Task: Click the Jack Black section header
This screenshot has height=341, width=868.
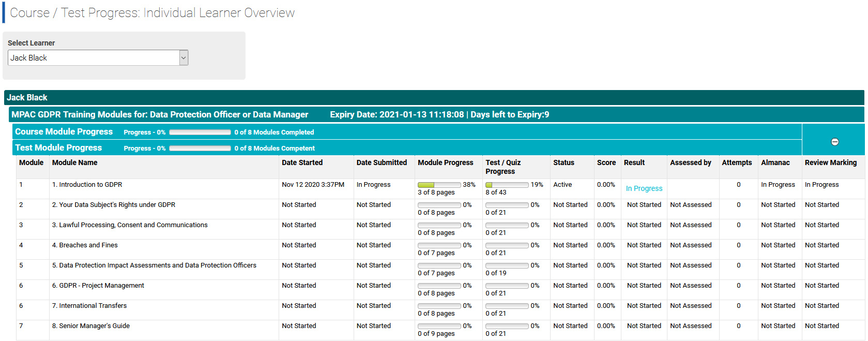Action: point(27,97)
